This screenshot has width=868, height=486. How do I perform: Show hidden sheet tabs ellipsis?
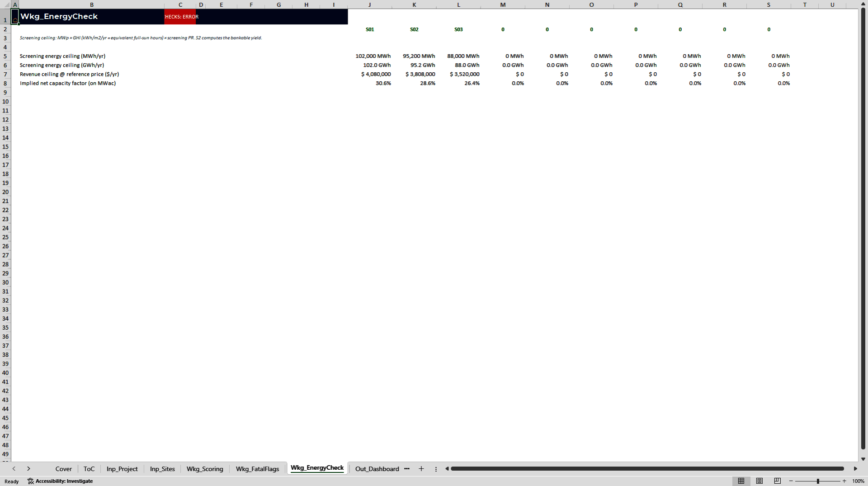[407, 469]
